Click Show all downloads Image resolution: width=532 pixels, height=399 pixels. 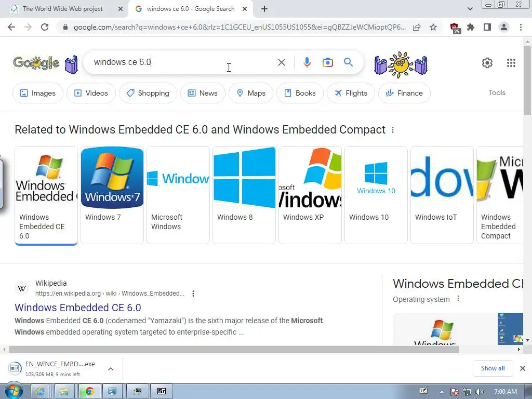pyautogui.click(x=493, y=368)
